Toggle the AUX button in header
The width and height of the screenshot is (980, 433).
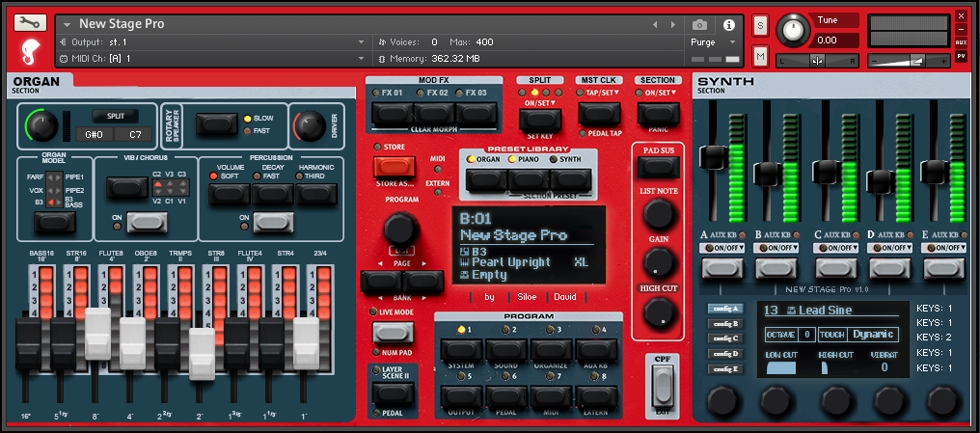click(x=961, y=42)
